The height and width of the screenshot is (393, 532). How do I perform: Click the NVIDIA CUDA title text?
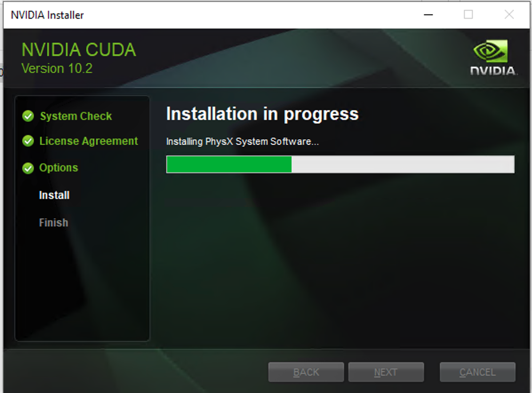coord(79,50)
